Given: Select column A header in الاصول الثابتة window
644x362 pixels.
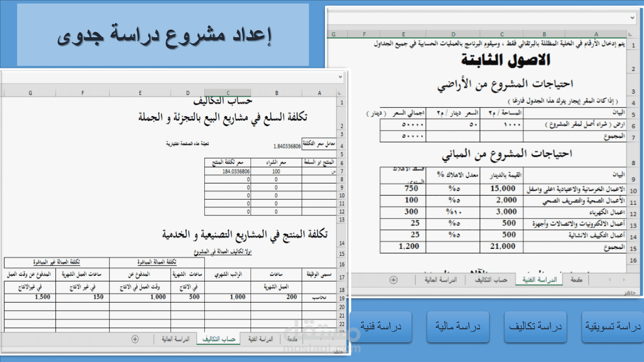Looking at the screenshot, I should tap(596, 34).
